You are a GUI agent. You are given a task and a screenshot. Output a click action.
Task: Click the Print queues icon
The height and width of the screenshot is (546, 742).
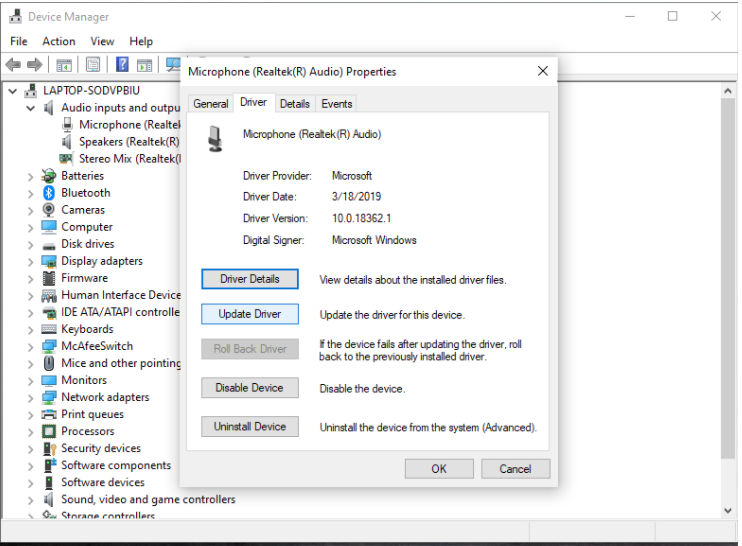click(x=49, y=414)
